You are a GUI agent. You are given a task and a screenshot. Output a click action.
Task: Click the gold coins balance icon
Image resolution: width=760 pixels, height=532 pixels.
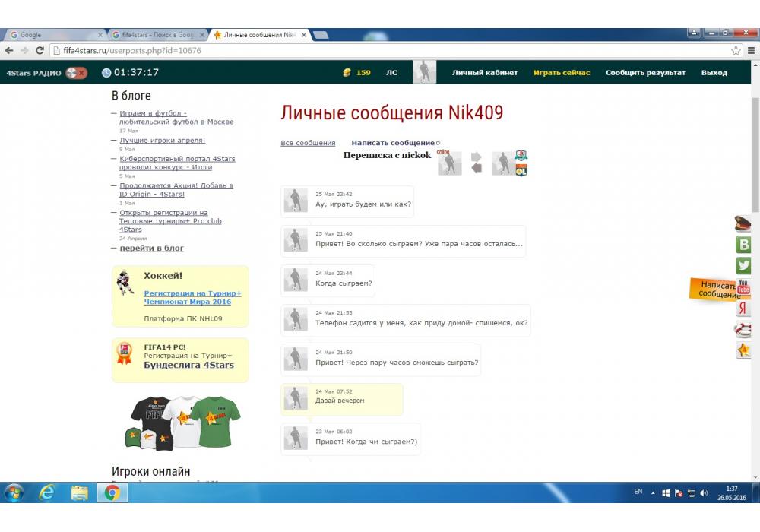pyautogui.click(x=347, y=73)
